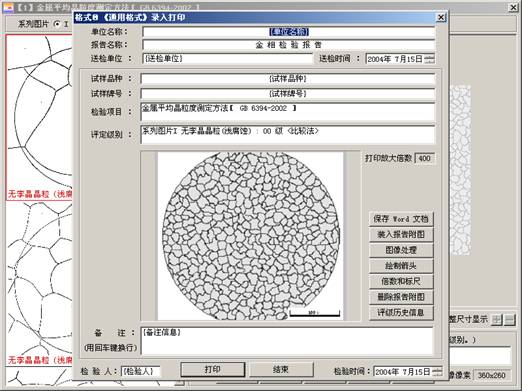522x391 pixels.
Task: Click the 结束 finish button
Action: [281, 369]
